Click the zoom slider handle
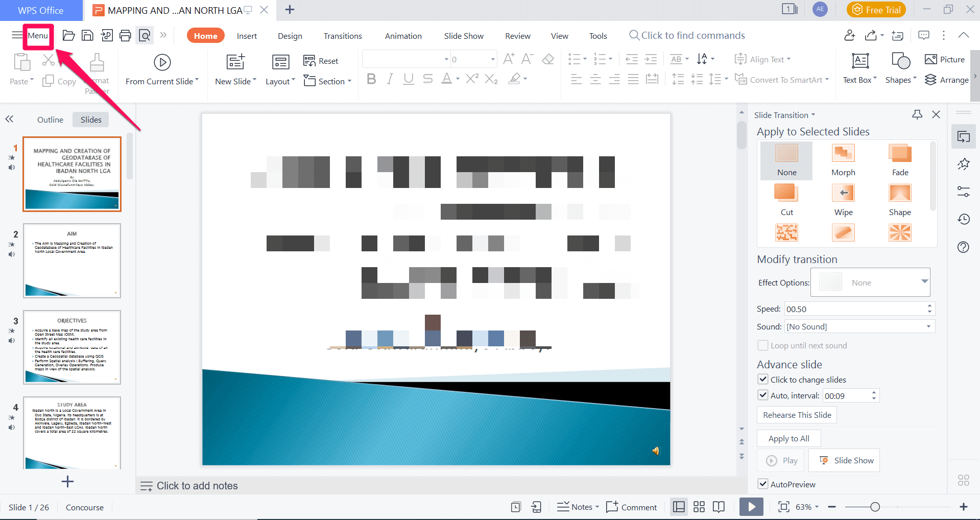Viewport: 980px width, 520px height. 875,507
